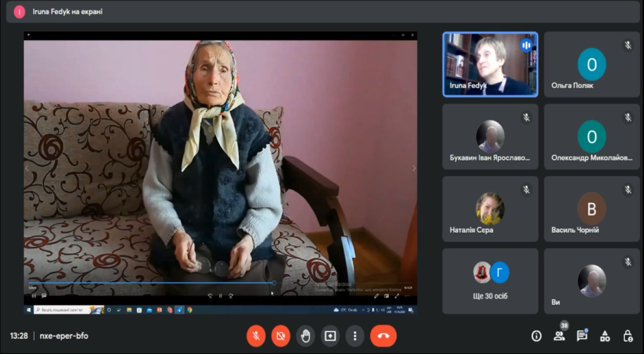
Task: Toggle fullscreen in the shared player
Action: (x=397, y=296)
